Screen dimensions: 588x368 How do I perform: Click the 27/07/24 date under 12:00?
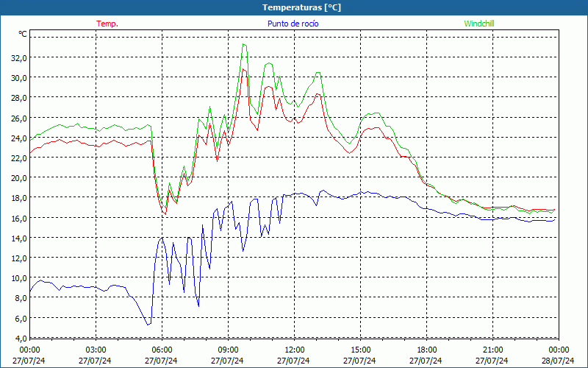click(293, 361)
